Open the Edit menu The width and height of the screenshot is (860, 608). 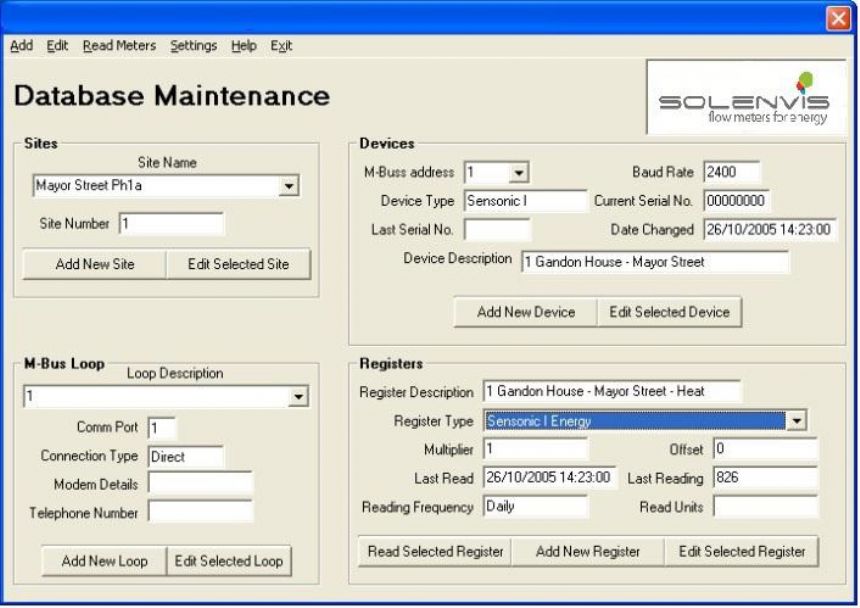pyautogui.click(x=57, y=46)
